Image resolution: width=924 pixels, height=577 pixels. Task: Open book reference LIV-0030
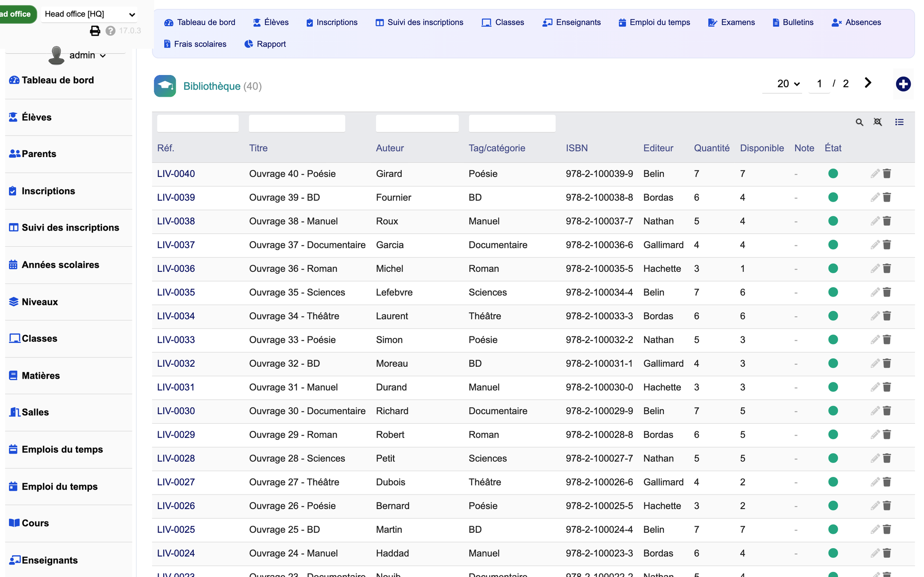(x=176, y=411)
